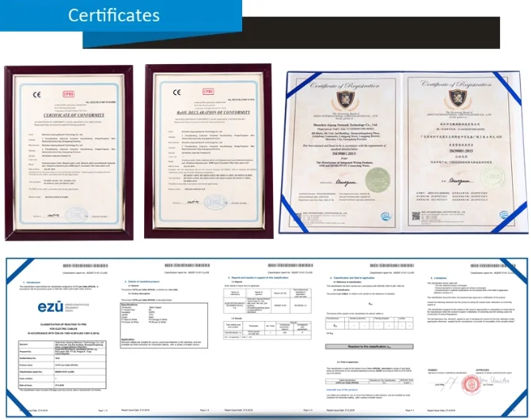Click 'CLASSIFICATION OF REACTION TO FIRE' heading

(63, 324)
